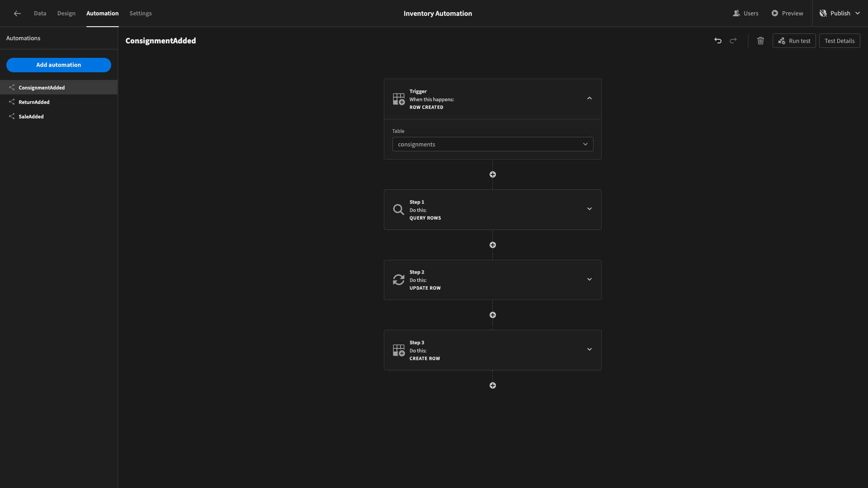Expand Step 3 Create Row chevron
The image size is (868, 488).
tap(590, 349)
